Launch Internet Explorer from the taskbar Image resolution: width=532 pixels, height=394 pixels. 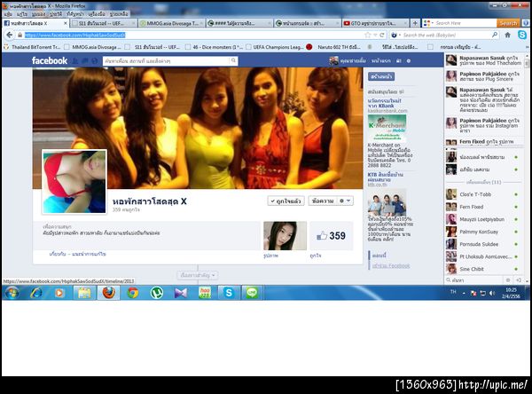36,293
